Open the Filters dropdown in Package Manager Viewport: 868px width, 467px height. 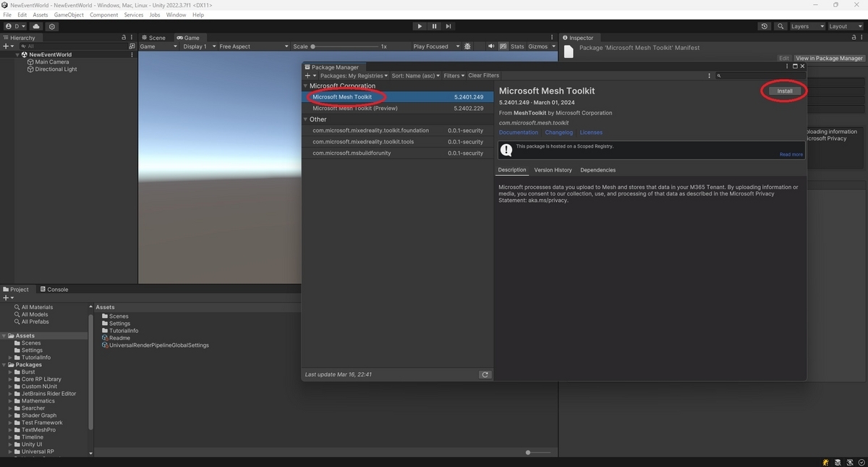point(454,75)
